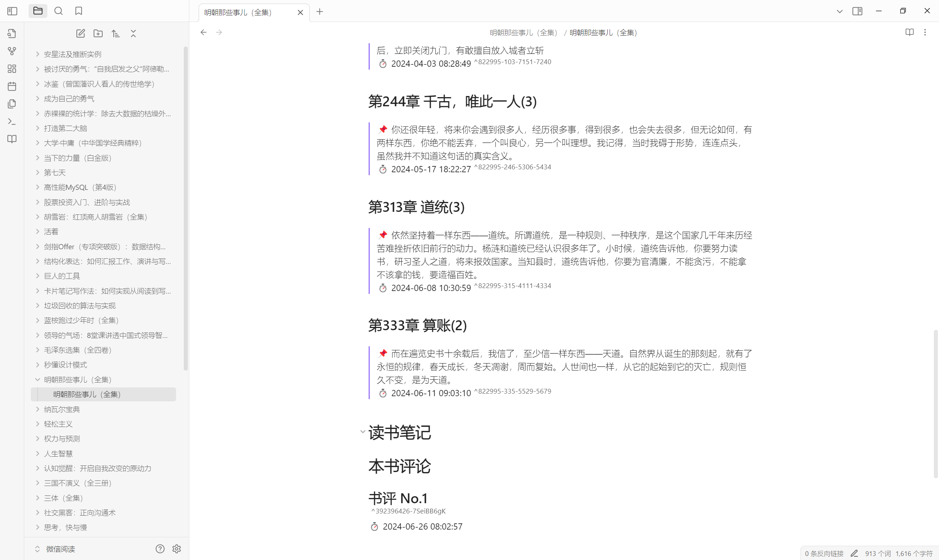Open the vault settings gear
This screenshot has height=560, width=939.
coord(176,549)
